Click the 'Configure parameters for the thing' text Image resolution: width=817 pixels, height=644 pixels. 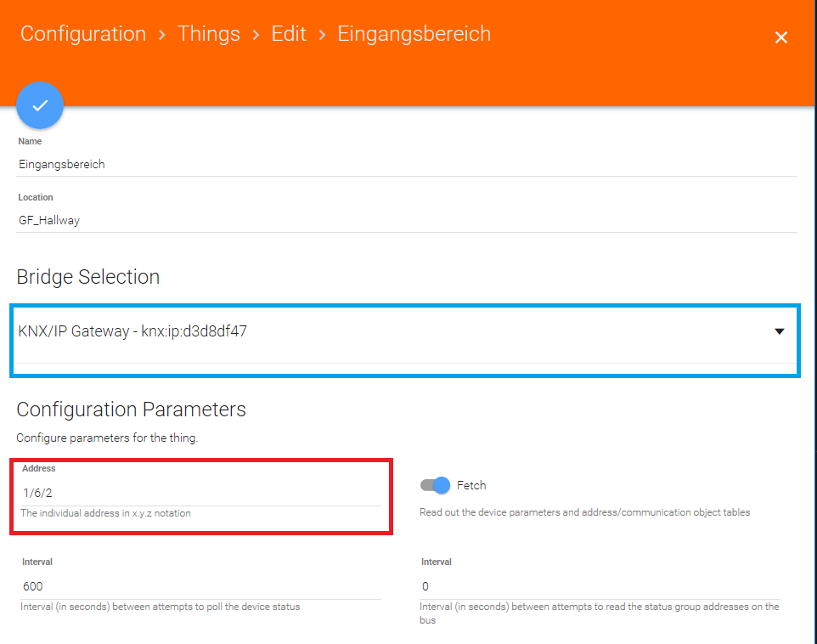point(107,438)
